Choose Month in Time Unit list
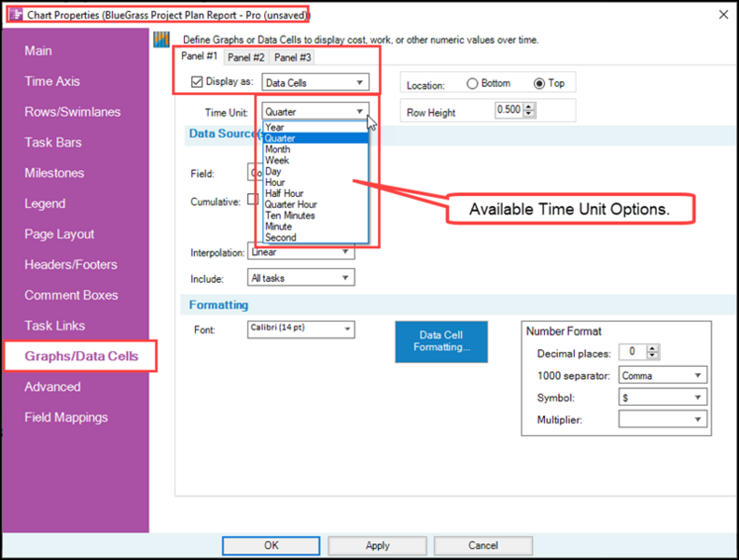 [x=315, y=149]
